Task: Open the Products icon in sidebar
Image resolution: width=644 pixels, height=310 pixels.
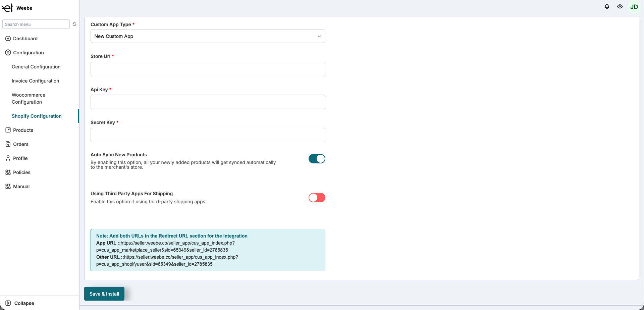Action: coord(8,130)
